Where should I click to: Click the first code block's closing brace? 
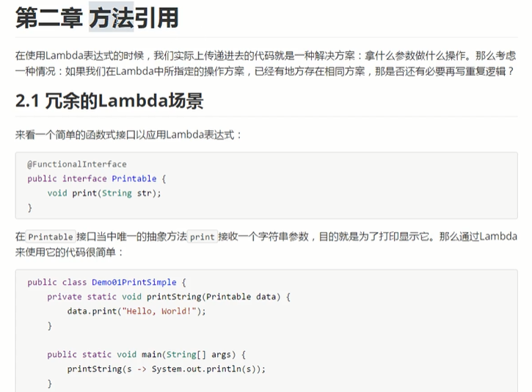(x=30, y=208)
